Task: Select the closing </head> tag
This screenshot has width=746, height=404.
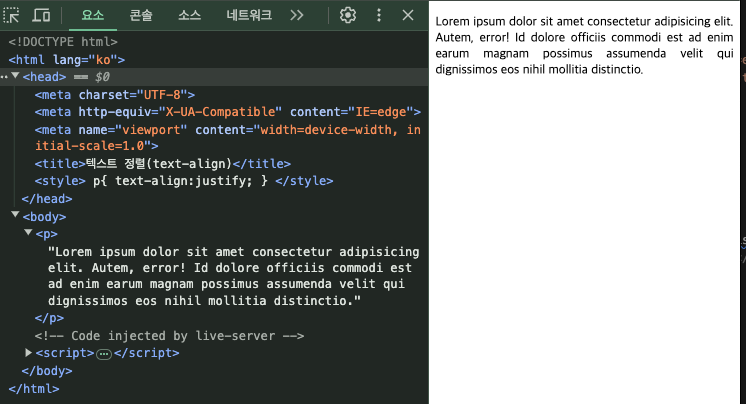Action: click(x=47, y=199)
